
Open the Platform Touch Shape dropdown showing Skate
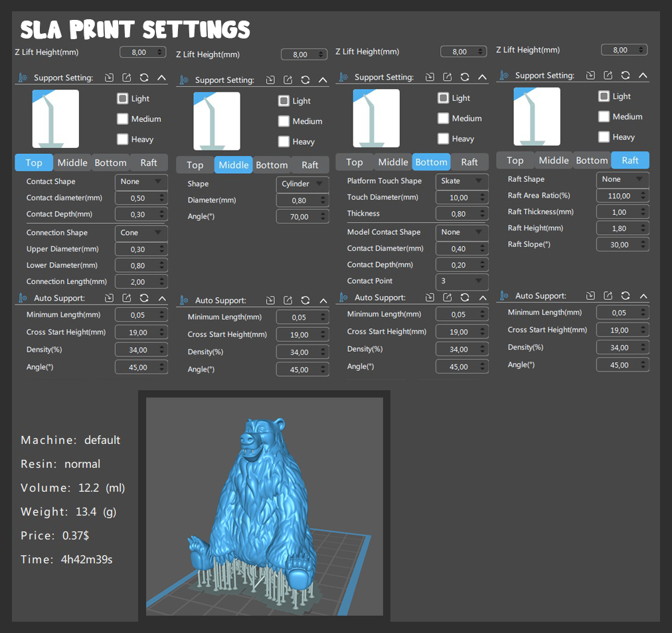[x=462, y=180]
